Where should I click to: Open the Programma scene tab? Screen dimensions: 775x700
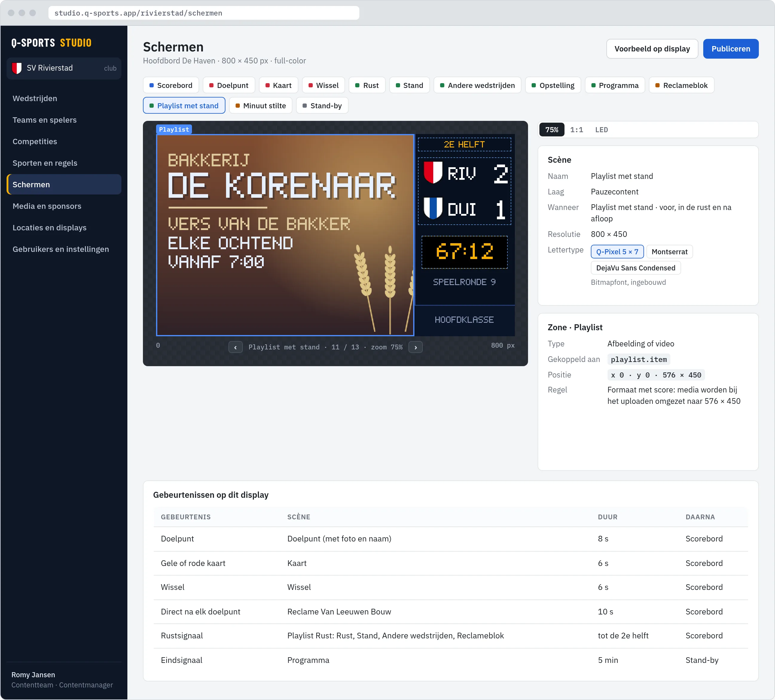click(x=614, y=85)
